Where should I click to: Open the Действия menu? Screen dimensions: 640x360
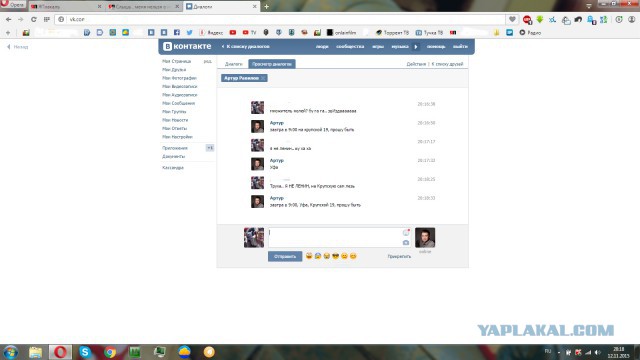pyautogui.click(x=416, y=64)
